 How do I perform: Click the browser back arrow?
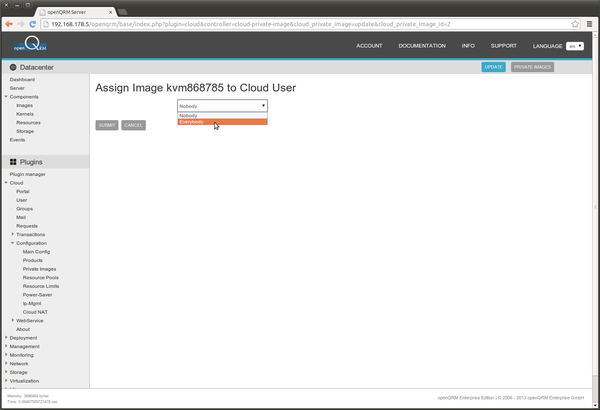(9, 24)
